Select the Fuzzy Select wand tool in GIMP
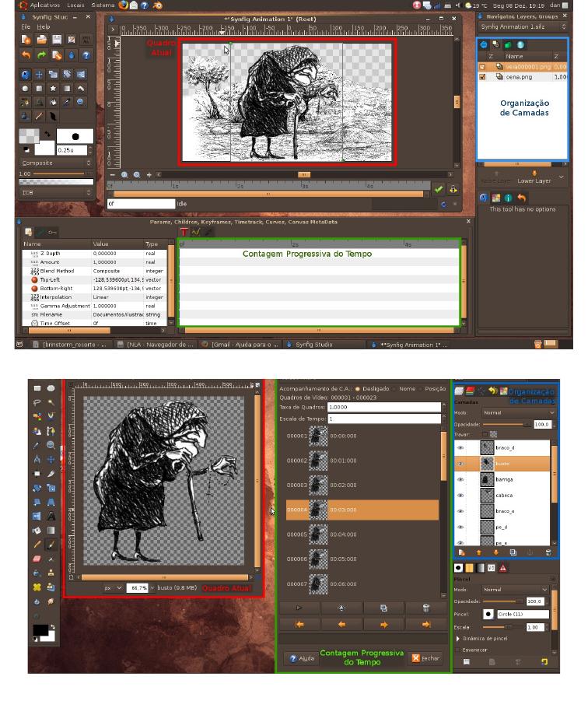588x715 pixels. click(x=51, y=402)
